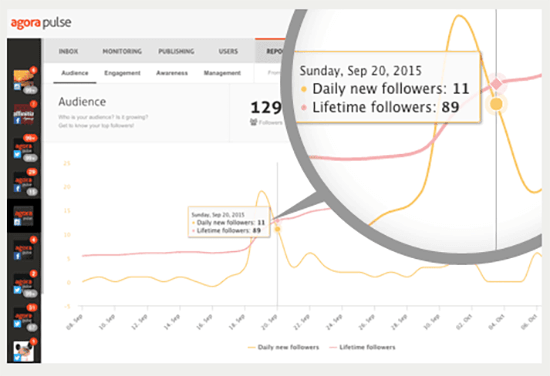Click the gray 67 badge in sidebar
The image size is (550, 376).
[32, 328]
